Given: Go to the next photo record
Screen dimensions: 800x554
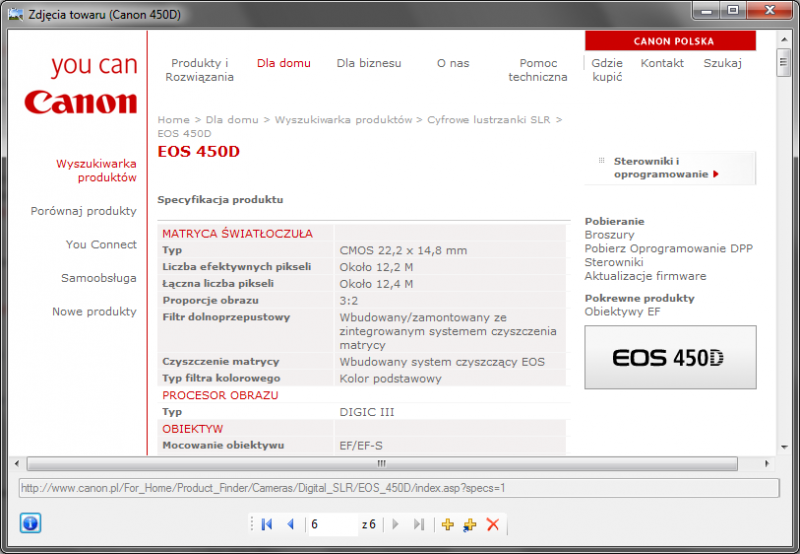Looking at the screenshot, I should click(x=395, y=524).
